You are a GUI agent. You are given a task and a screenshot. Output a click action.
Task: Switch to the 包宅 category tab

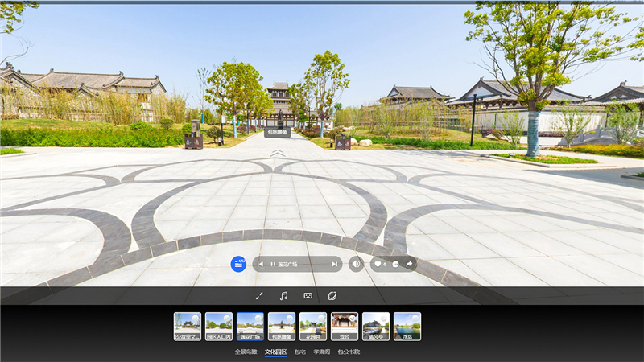click(x=300, y=352)
